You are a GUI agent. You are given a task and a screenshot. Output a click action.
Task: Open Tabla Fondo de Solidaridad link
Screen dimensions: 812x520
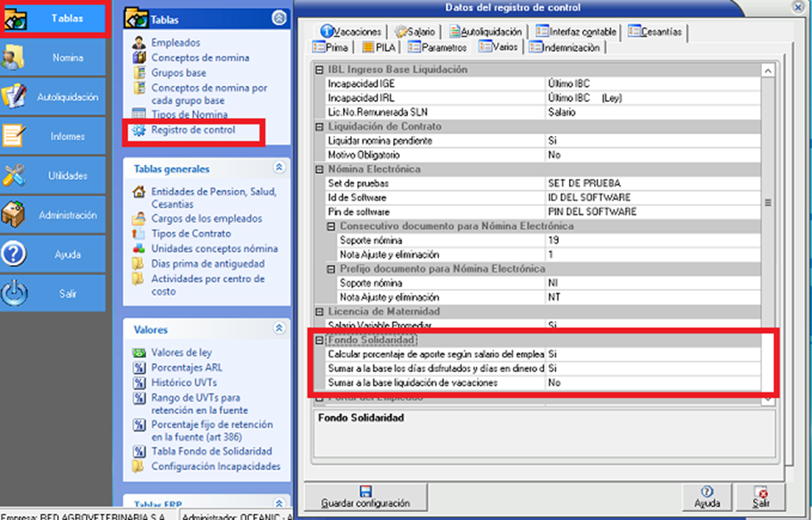(211, 451)
